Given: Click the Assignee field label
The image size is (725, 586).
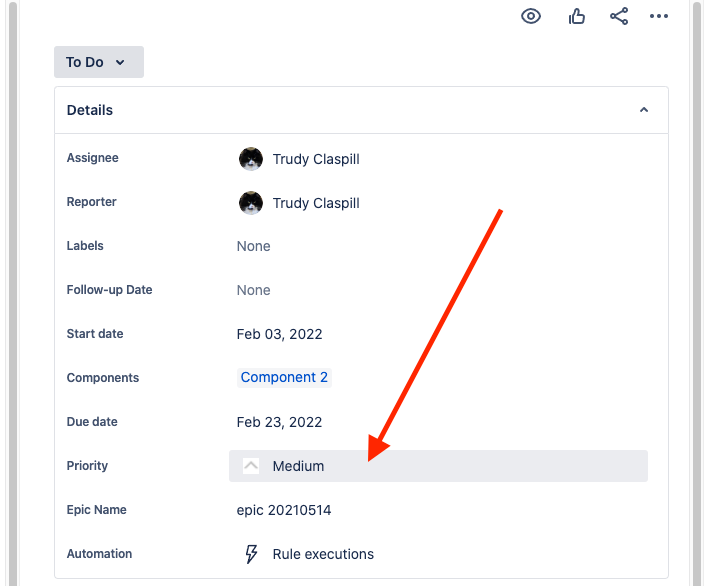Looking at the screenshot, I should tap(92, 158).
